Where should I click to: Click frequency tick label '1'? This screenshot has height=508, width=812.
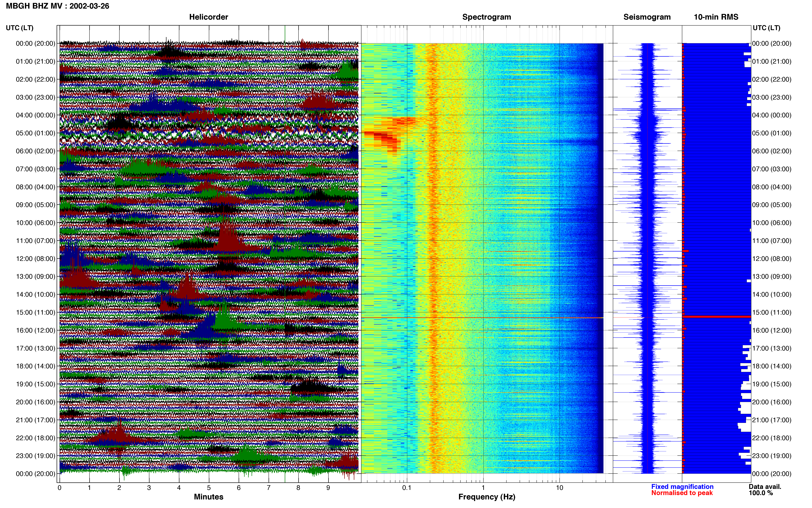pos(483,488)
